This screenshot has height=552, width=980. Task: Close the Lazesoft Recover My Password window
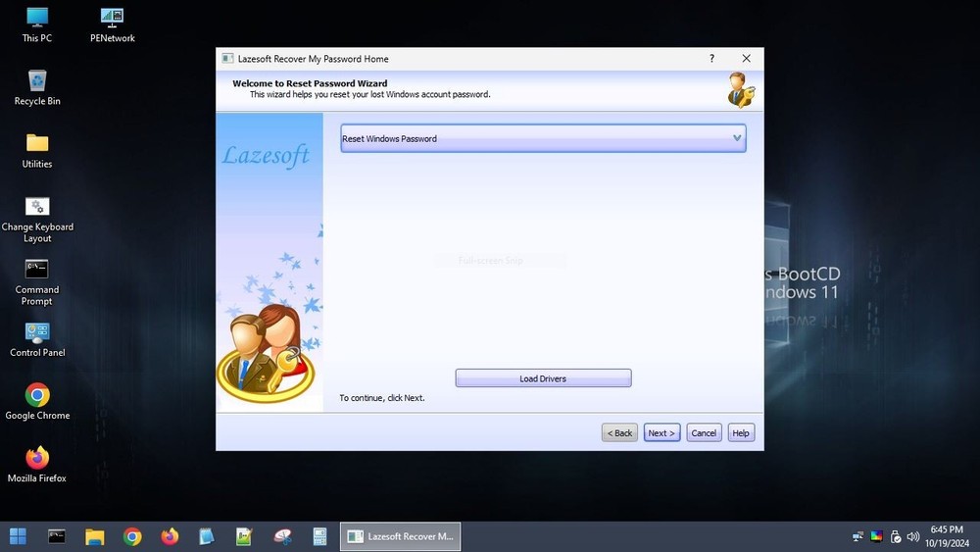(x=746, y=58)
